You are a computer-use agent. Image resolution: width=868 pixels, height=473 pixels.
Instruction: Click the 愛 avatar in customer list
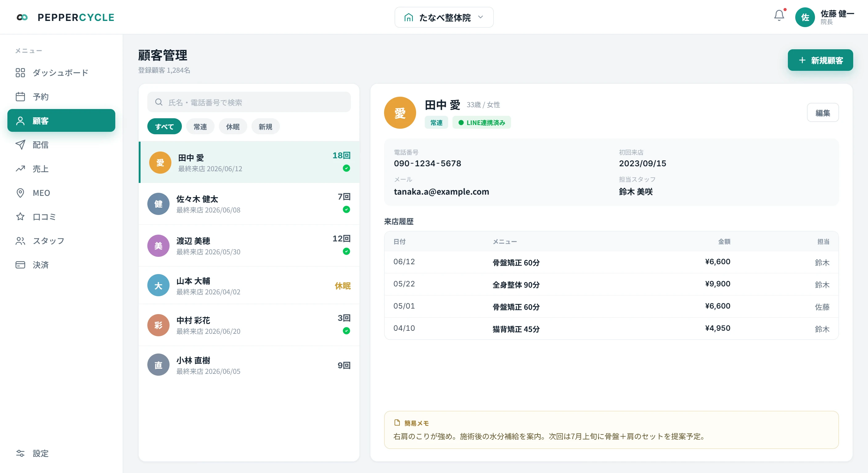coord(160,163)
